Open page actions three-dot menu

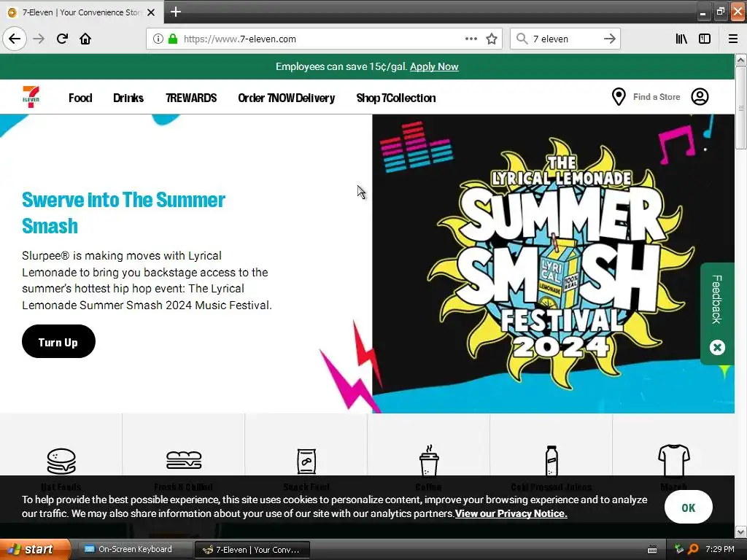tap(471, 39)
